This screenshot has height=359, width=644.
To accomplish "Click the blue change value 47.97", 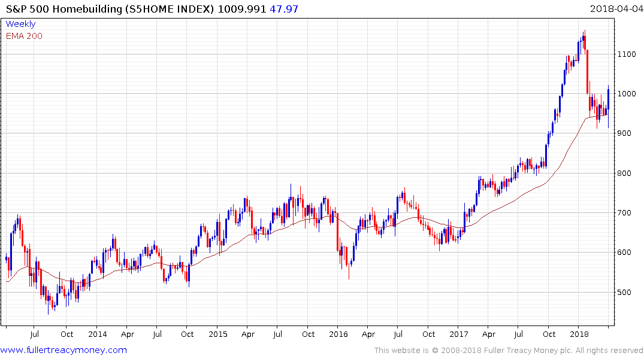I will pyautogui.click(x=284, y=9).
